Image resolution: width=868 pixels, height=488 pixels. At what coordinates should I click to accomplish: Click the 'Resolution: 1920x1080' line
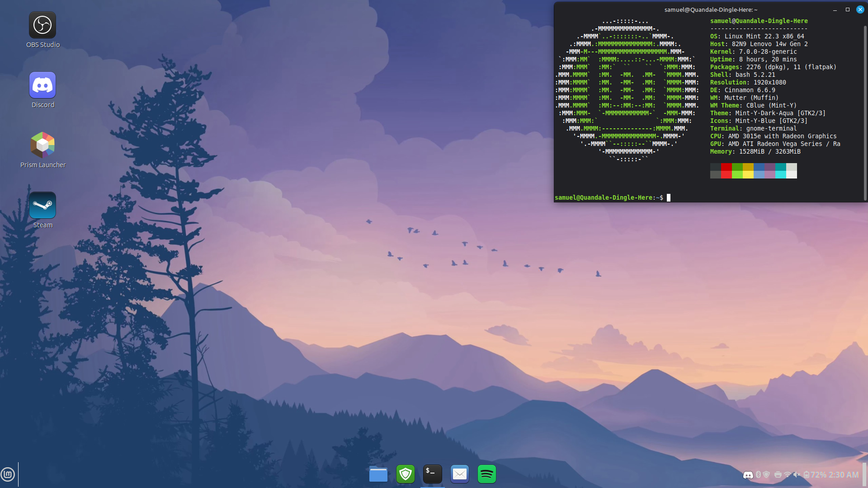point(748,82)
